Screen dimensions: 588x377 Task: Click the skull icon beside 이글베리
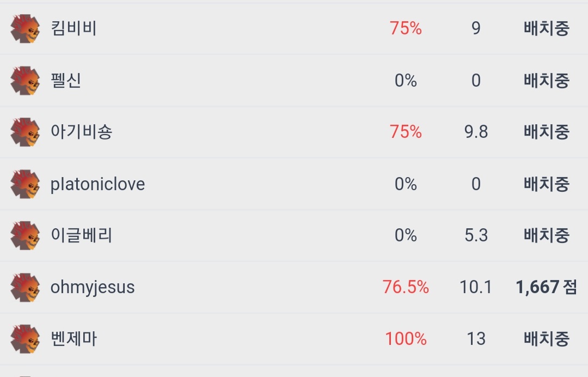[25, 235]
